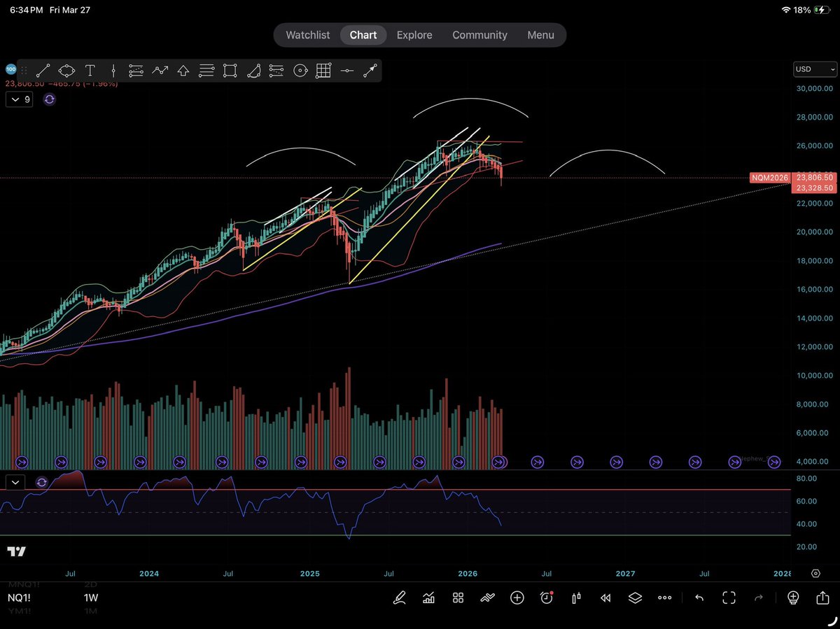This screenshot has width=840, height=629.
Task: Select the horizontal parallel lines tool
Action: (206, 71)
